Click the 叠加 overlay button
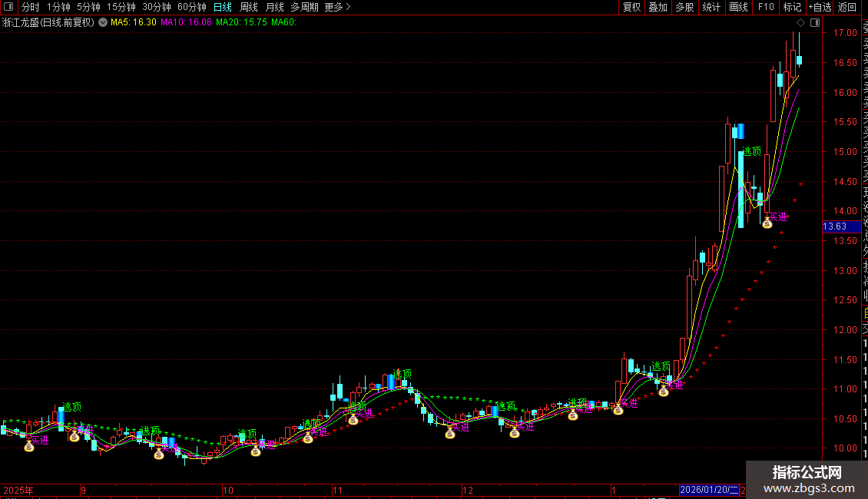The height and width of the screenshot is (499, 868). point(658,7)
